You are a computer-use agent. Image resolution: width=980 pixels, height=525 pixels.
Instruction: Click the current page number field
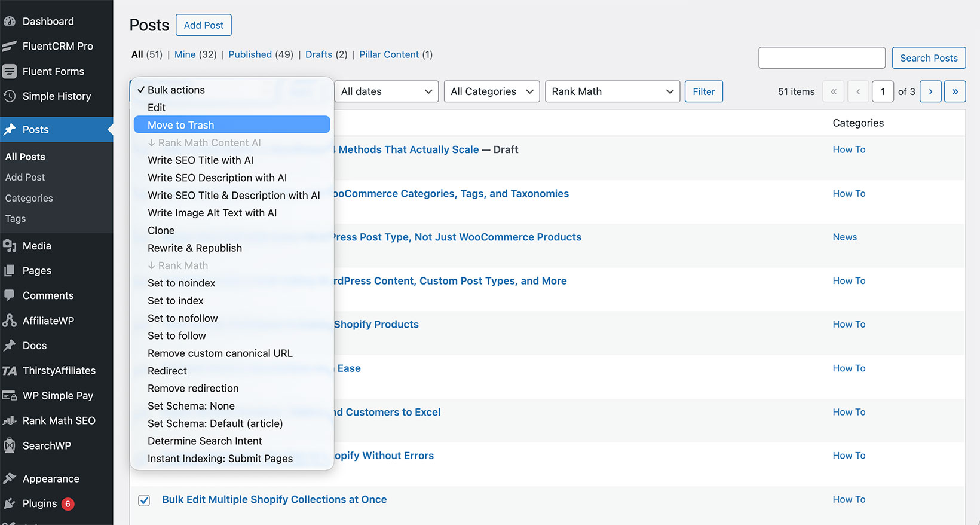tap(883, 91)
